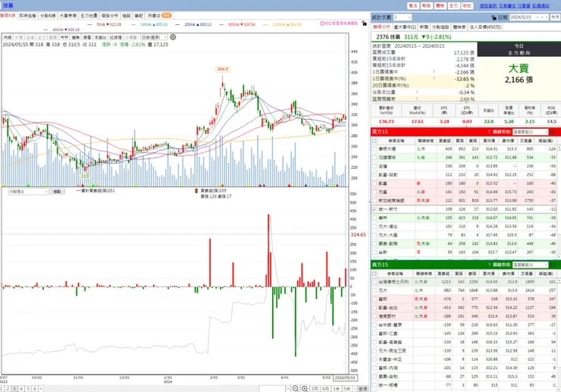Check the 美林 buyer row checkbox
Viewport: 561px width, 392px height.
click(375, 218)
